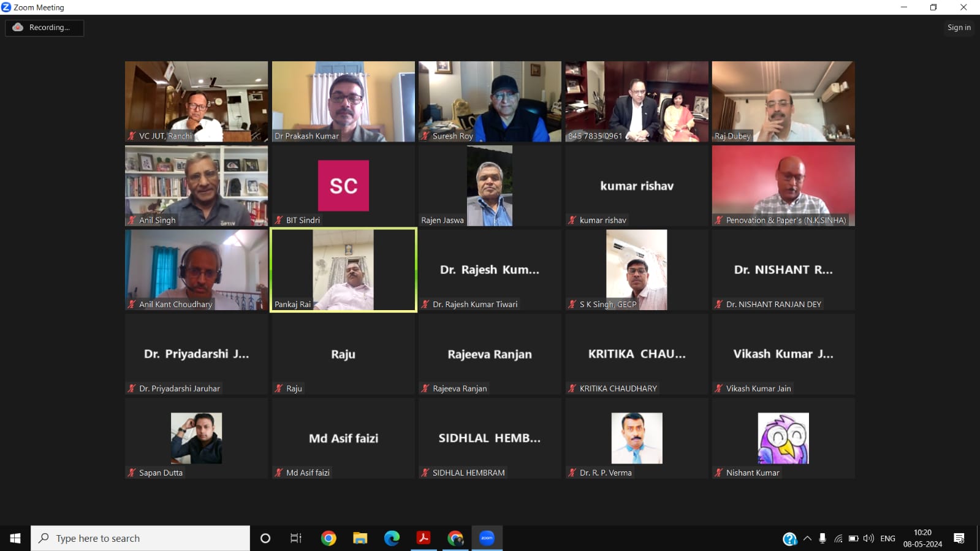
Task: Click Sign in at top right
Action: 959,28
